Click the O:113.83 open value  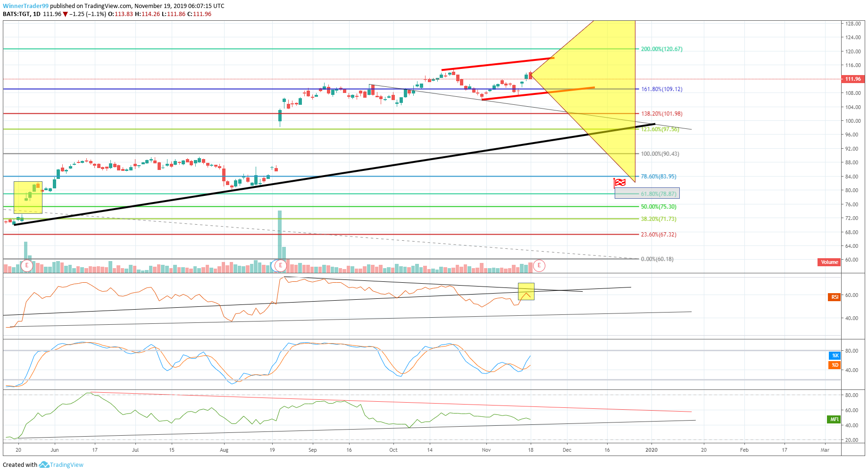click(x=120, y=14)
